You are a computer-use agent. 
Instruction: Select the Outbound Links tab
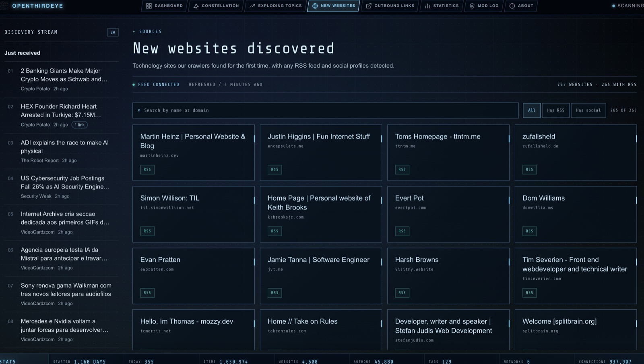(x=390, y=6)
